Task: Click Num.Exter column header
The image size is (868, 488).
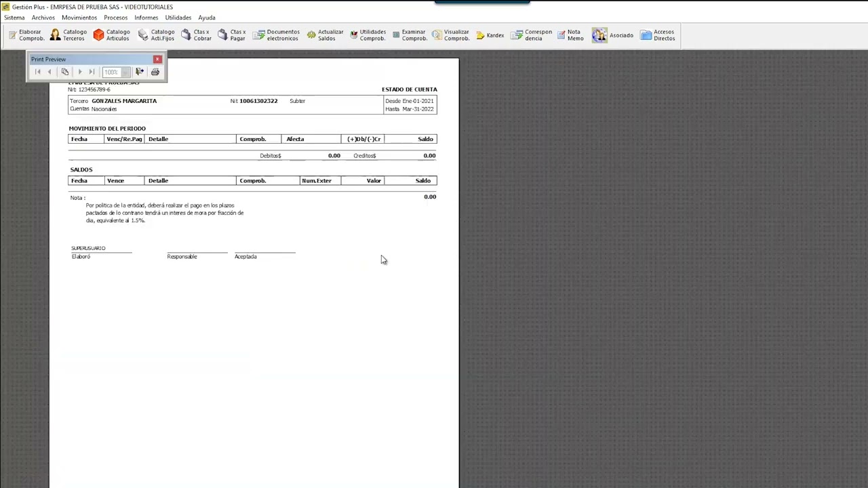Action: 317,181
